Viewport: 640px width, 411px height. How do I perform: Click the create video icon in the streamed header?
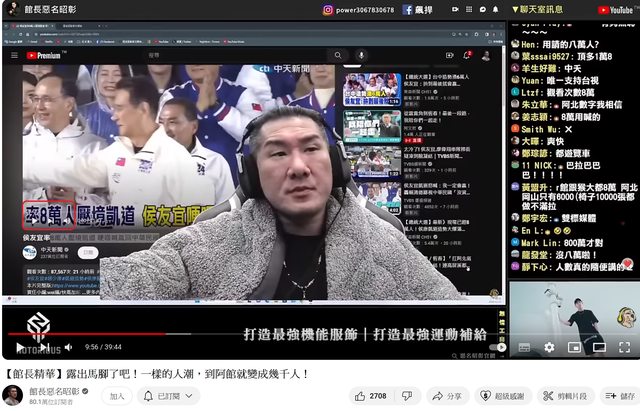pyautogui.click(x=449, y=55)
